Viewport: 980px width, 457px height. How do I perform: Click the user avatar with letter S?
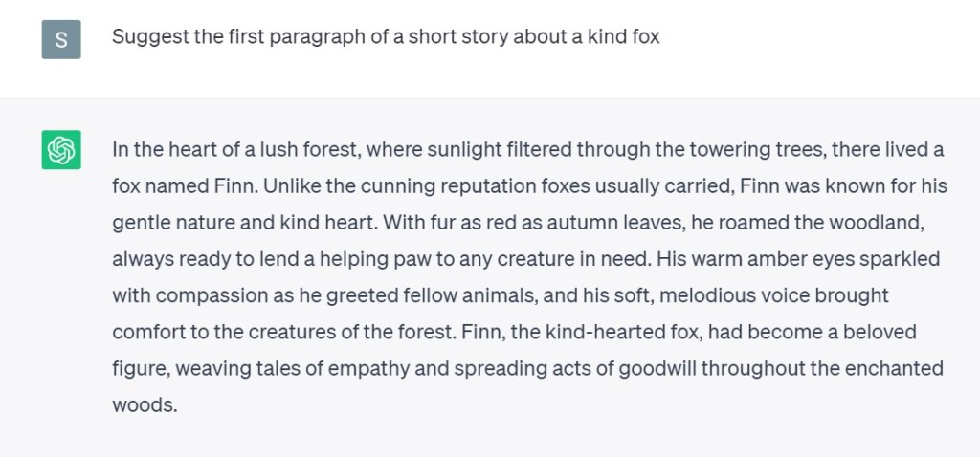[61, 39]
